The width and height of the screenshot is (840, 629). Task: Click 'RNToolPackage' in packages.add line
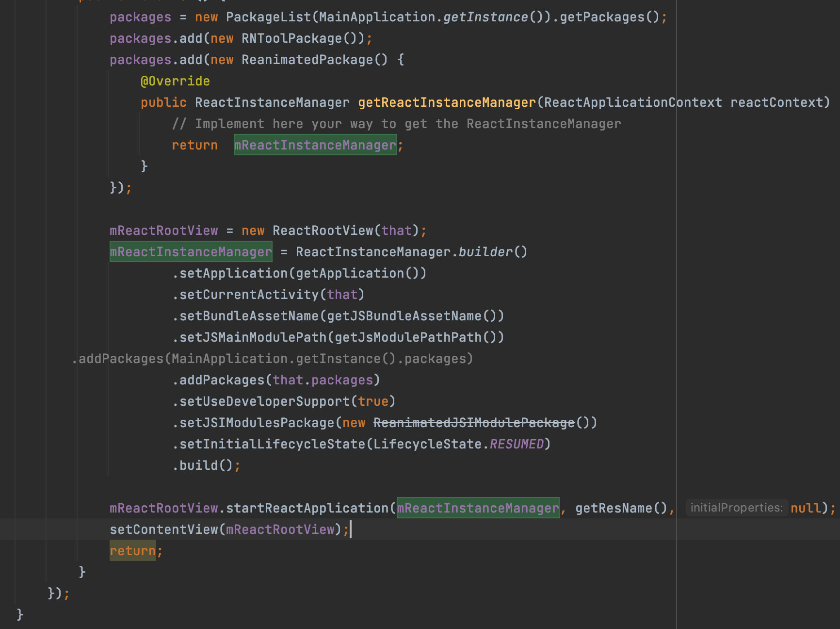pyautogui.click(x=292, y=38)
